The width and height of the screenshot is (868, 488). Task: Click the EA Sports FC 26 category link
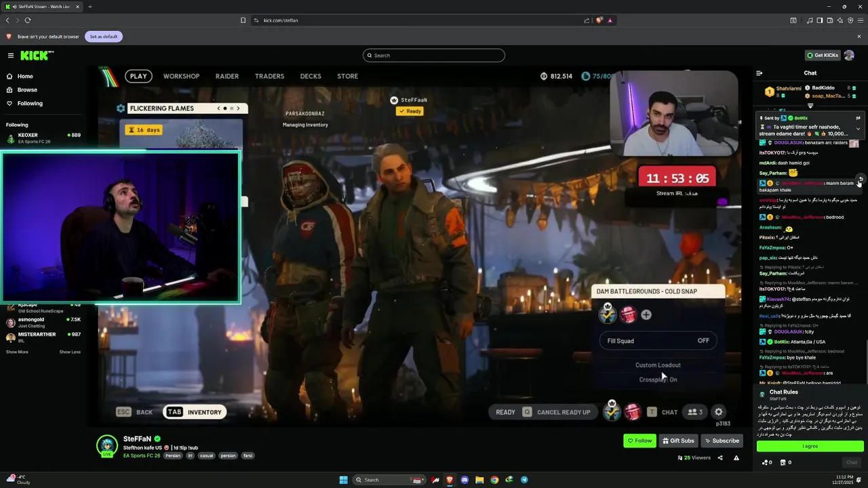coord(142,455)
